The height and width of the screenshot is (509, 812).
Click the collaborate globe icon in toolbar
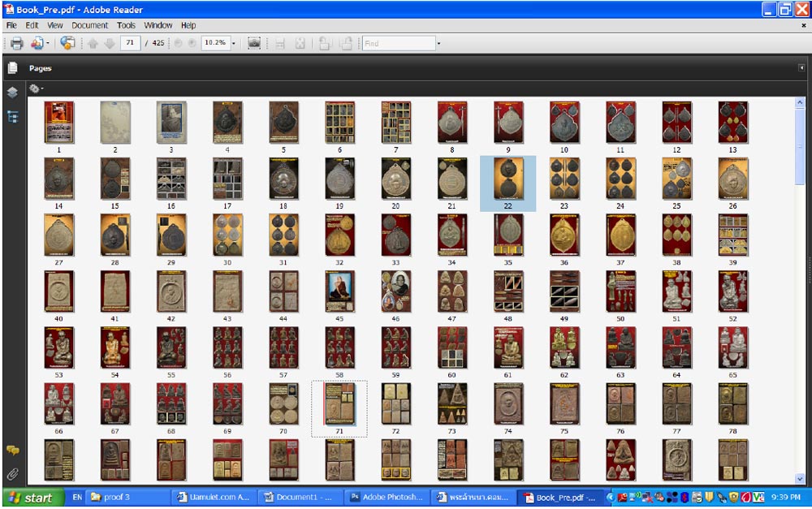pyautogui.click(x=67, y=43)
